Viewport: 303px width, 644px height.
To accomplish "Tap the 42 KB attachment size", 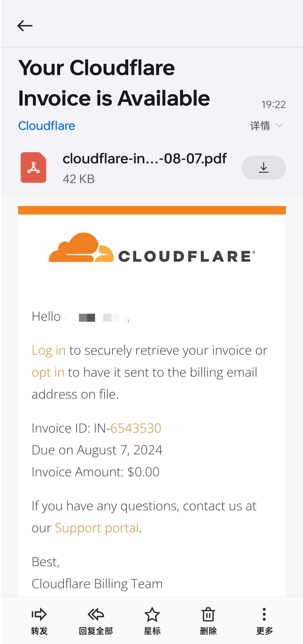I will click(x=79, y=179).
